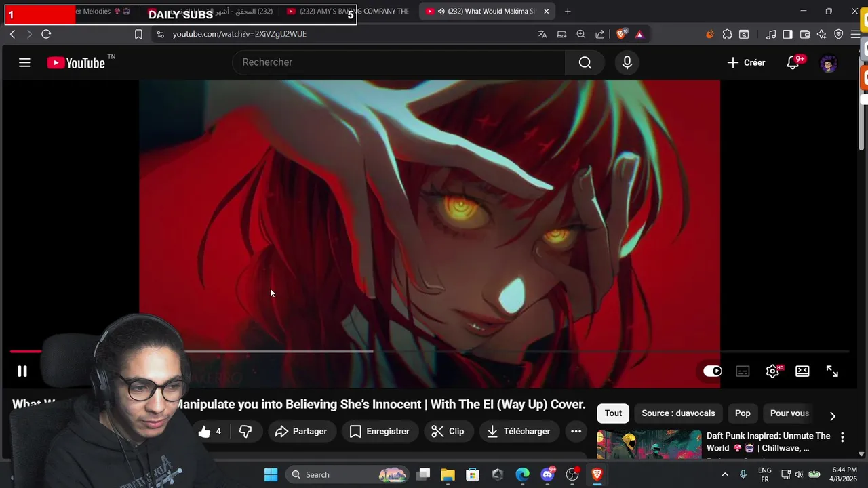Seek on the video progress bar
Viewport: 868px width, 488px height.
tap(429, 352)
